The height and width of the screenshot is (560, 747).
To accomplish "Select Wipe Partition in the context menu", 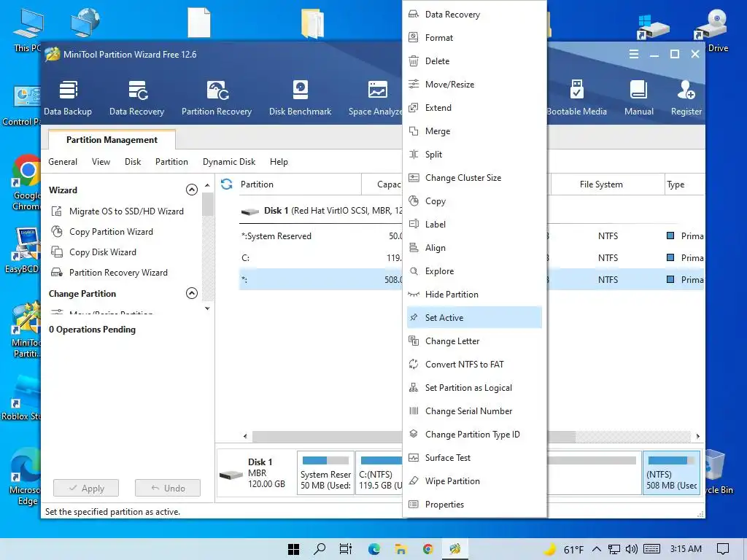I will pyautogui.click(x=474, y=481).
